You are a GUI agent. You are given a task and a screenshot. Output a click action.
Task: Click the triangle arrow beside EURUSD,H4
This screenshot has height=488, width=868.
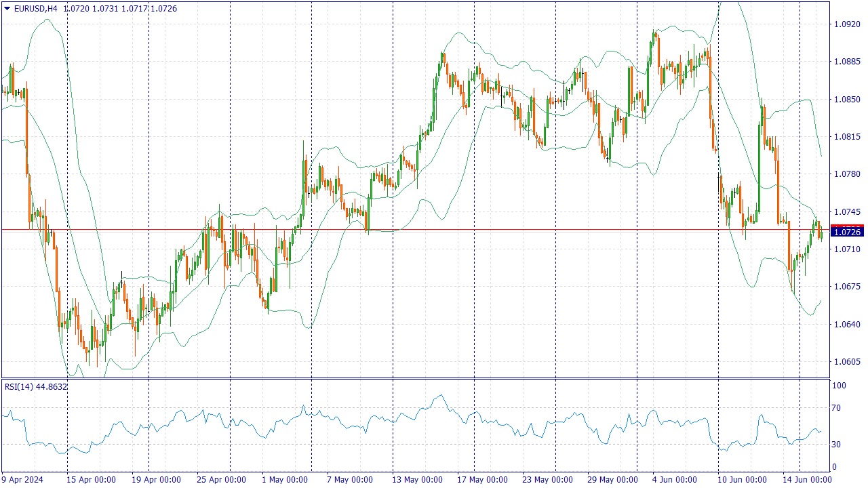click(7, 9)
